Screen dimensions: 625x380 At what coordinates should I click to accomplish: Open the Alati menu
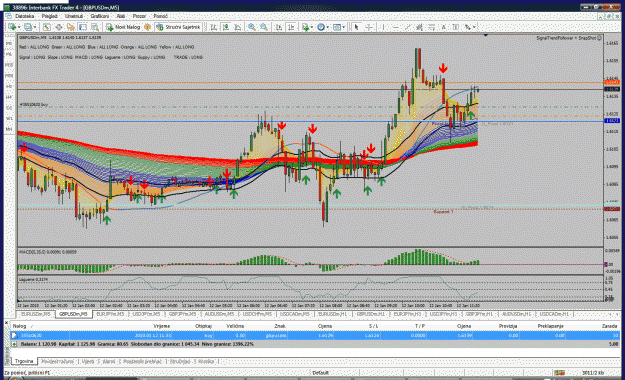click(x=120, y=16)
